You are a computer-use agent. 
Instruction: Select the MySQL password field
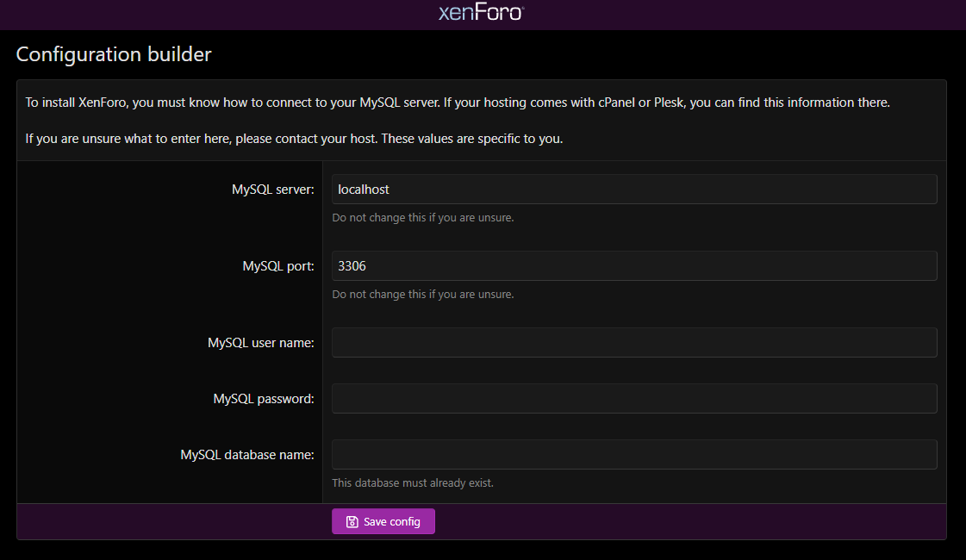coord(634,399)
